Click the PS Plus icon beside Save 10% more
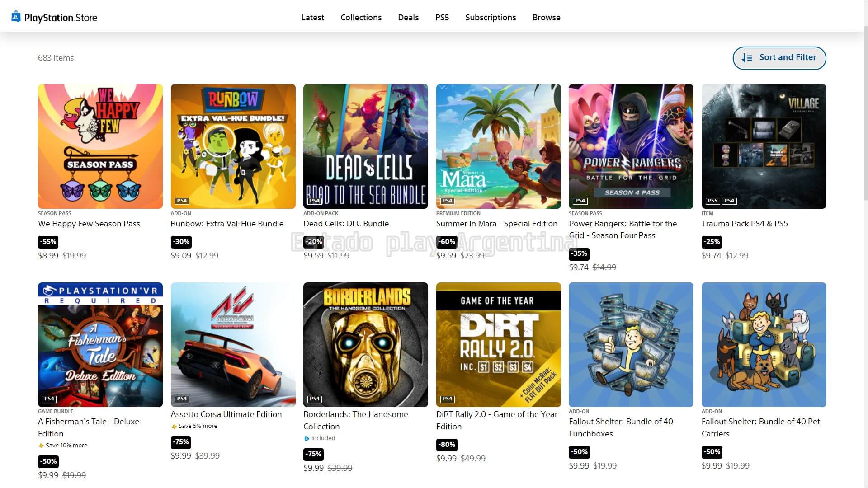The height and width of the screenshot is (488, 868). click(x=41, y=446)
